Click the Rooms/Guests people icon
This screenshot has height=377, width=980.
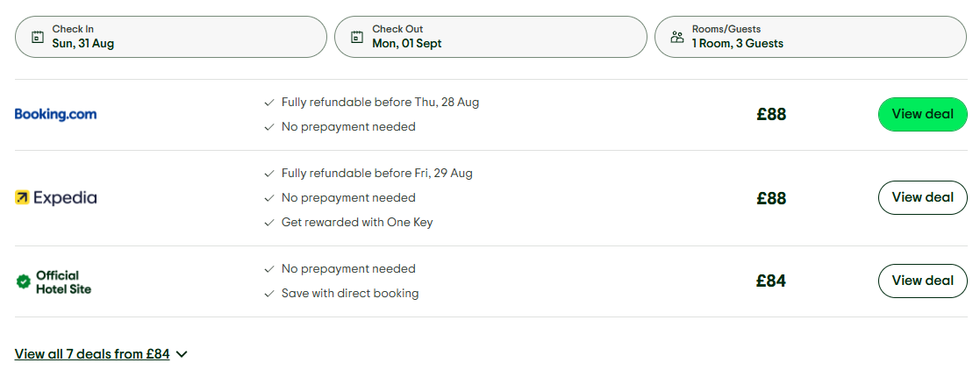pyautogui.click(x=676, y=37)
